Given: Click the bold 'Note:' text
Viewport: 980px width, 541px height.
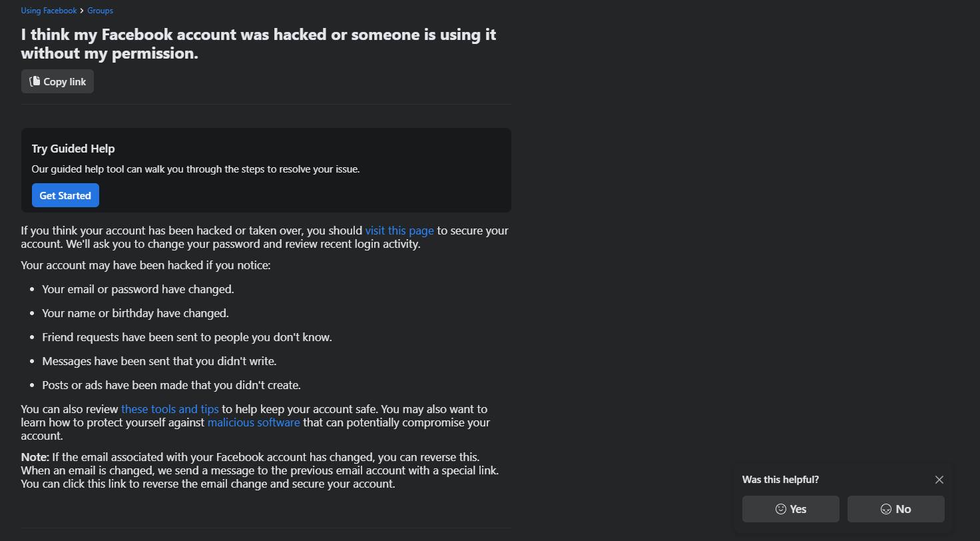Looking at the screenshot, I should tap(35, 457).
